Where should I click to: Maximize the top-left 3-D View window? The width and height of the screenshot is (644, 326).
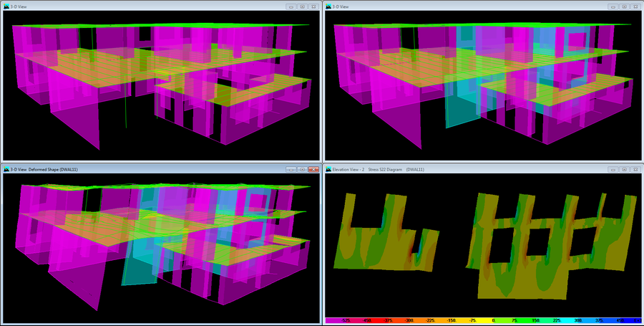click(302, 6)
